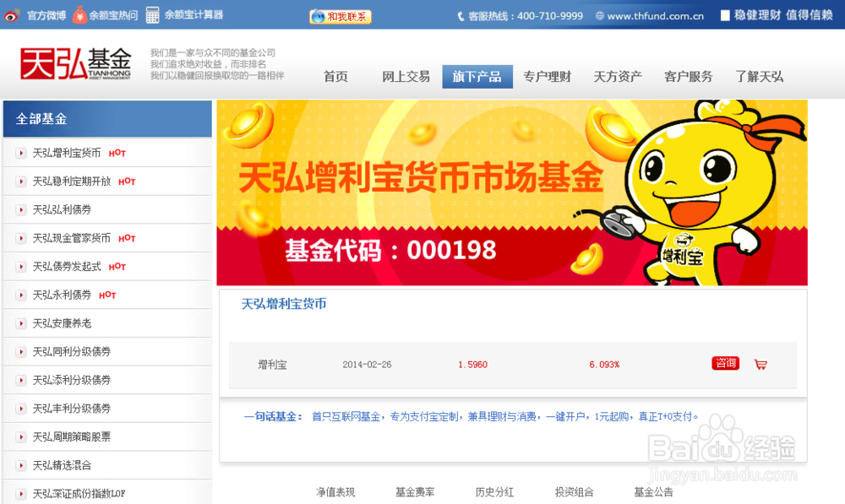The height and width of the screenshot is (504, 845).
Task: Switch to the 历史分红 tab
Action: click(x=494, y=492)
